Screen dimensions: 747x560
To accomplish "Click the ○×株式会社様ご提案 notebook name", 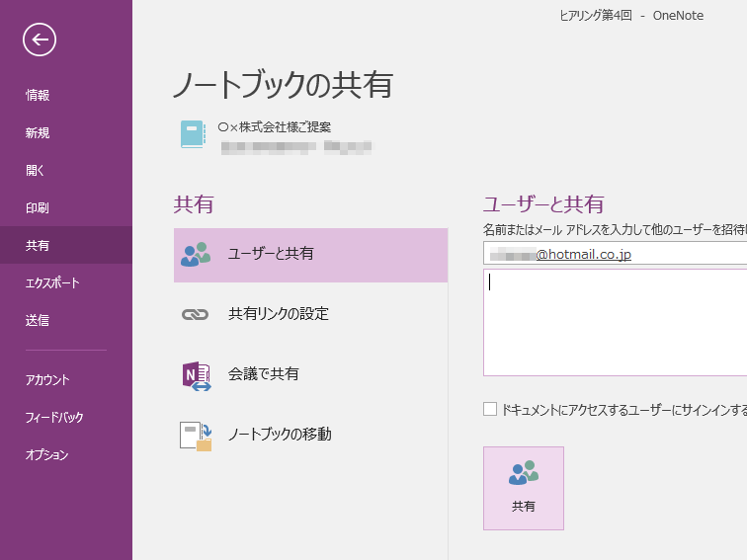I will pyautogui.click(x=275, y=127).
